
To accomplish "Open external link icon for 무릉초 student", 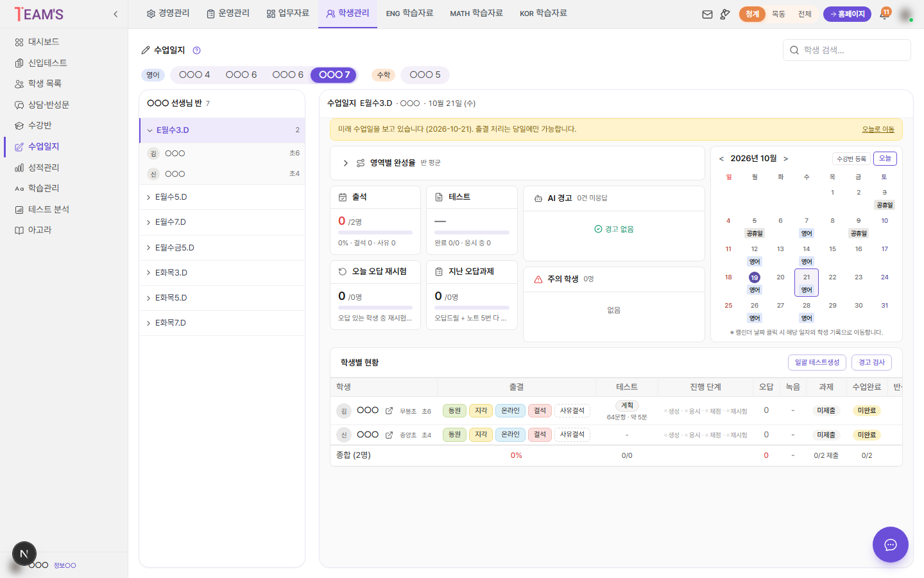I will click(389, 411).
